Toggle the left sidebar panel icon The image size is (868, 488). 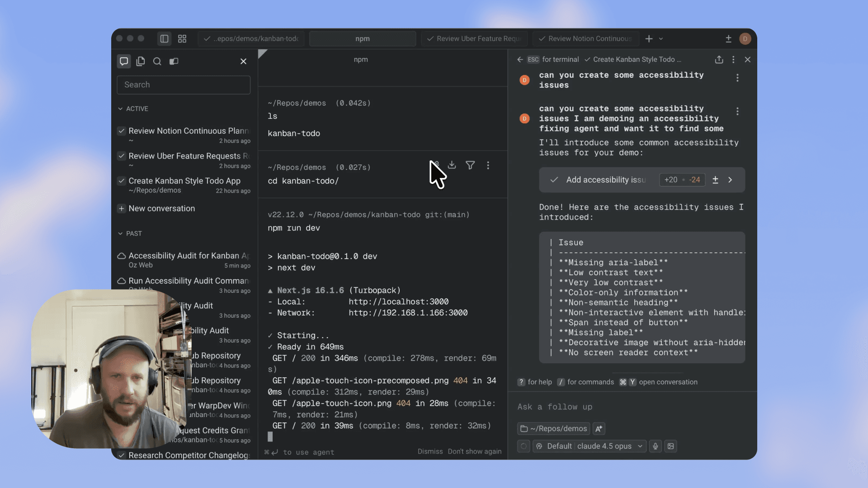(164, 39)
